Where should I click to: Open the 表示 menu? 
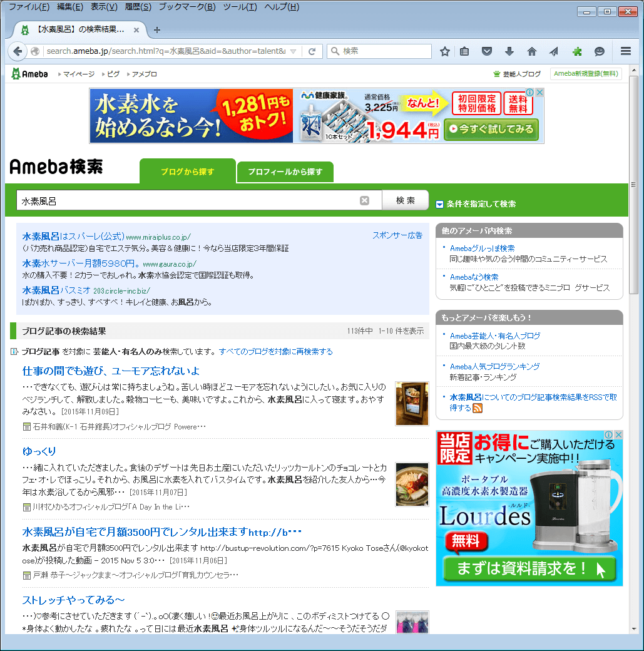coord(105,7)
